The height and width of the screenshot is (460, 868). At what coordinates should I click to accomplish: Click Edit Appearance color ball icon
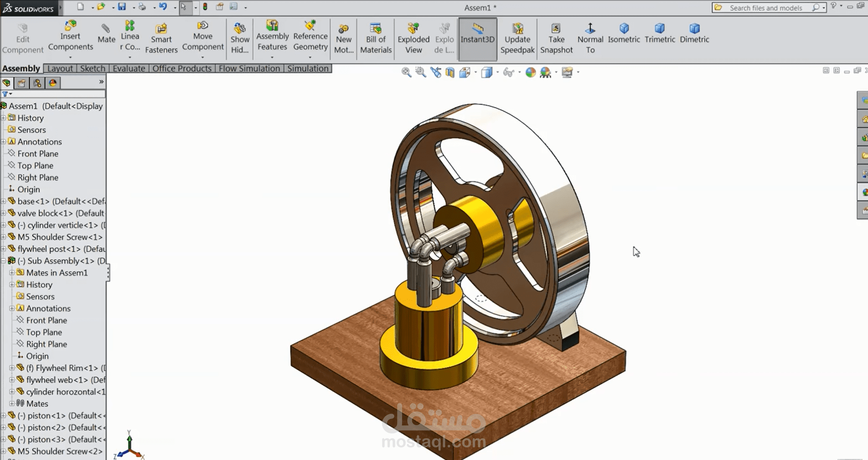[530, 72]
